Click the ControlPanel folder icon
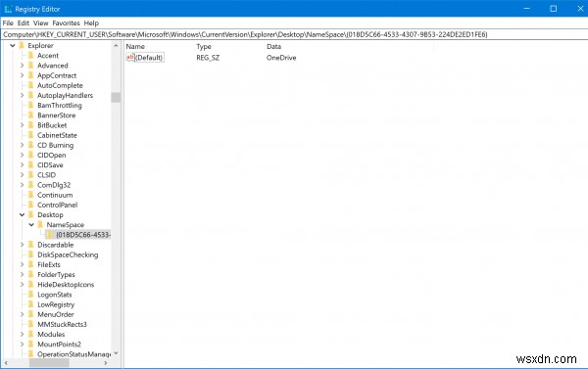Viewport: 588px width, 369px height. click(31, 205)
